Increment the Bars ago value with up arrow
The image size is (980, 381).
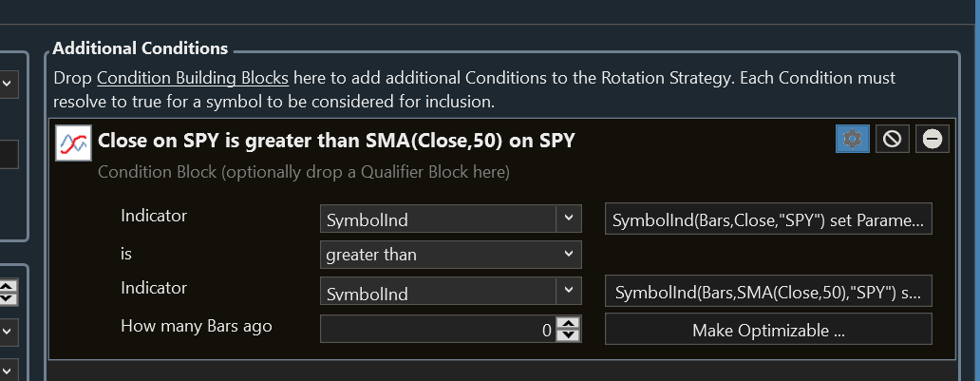pos(568,324)
